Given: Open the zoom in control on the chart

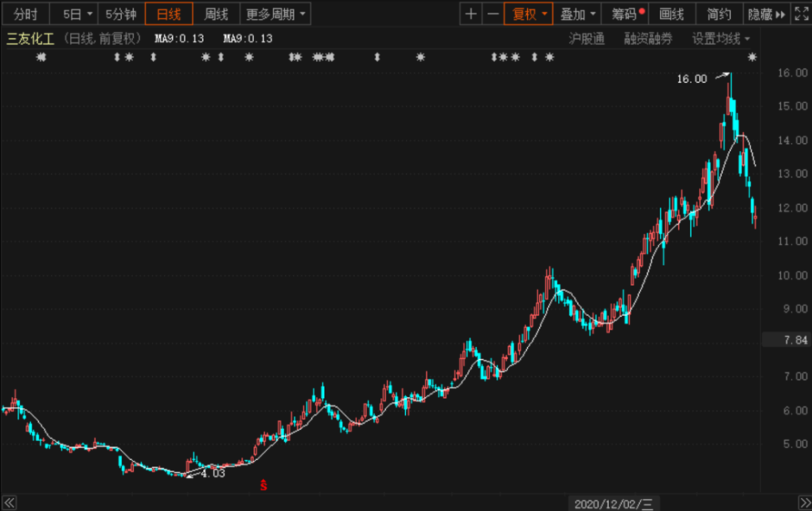Looking at the screenshot, I should point(469,14).
